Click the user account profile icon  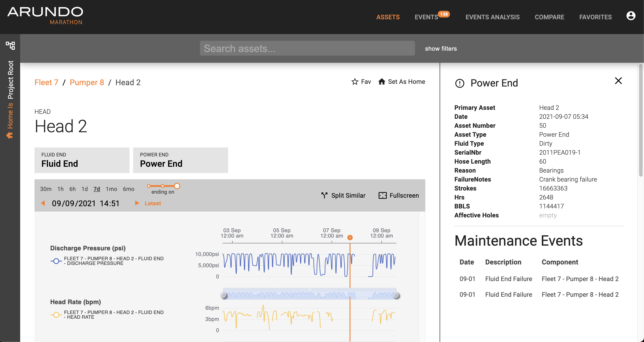coord(631,16)
